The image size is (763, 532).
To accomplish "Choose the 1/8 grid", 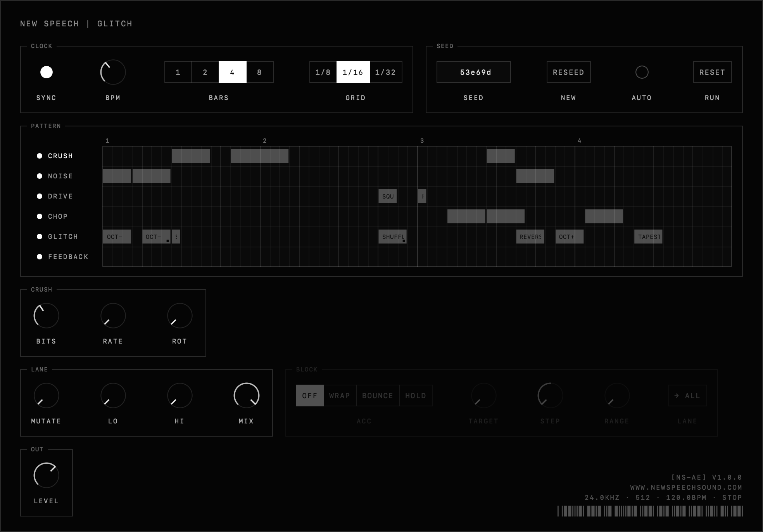I will tap(323, 72).
